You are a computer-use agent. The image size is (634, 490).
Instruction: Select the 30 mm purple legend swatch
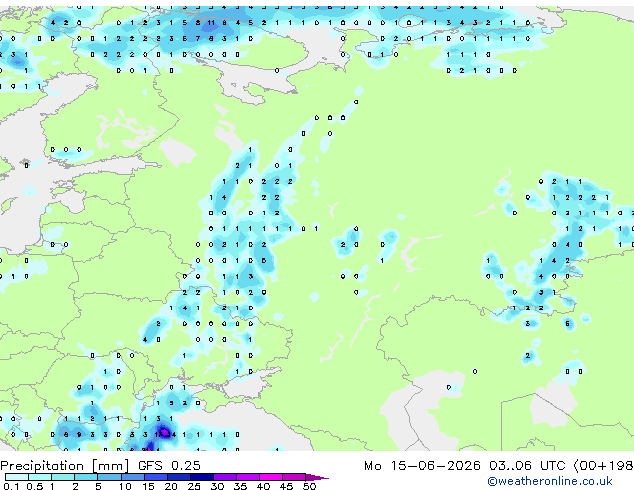coord(224,477)
